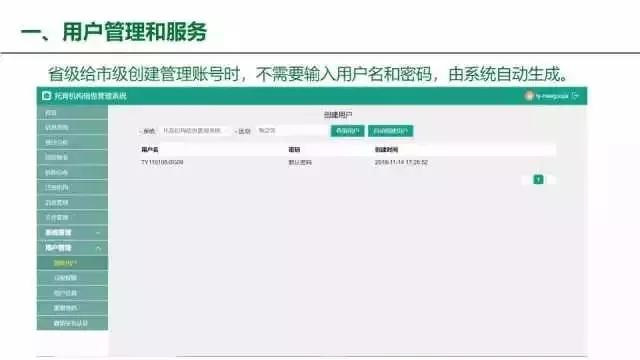Click the 用户名 column header

pyautogui.click(x=150, y=150)
